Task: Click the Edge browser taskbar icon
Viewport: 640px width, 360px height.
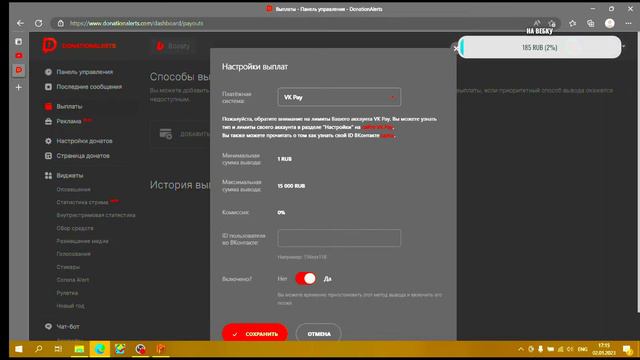Action: 99,349
